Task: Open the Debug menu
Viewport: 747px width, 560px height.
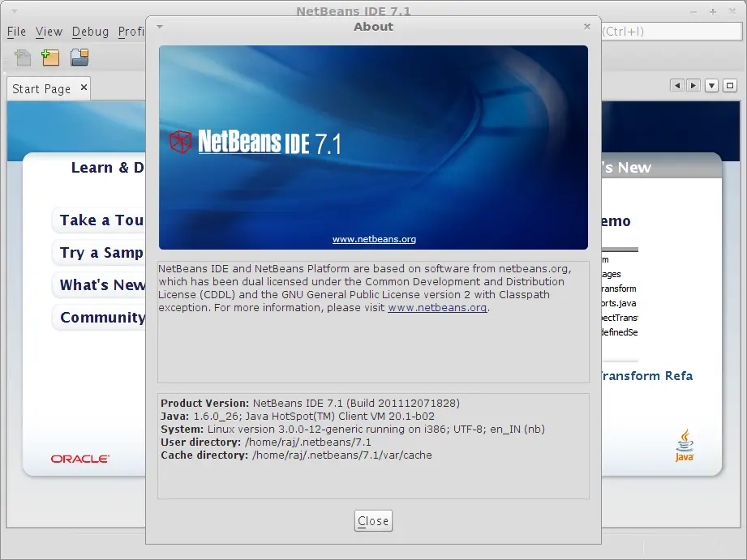Action: (x=91, y=32)
